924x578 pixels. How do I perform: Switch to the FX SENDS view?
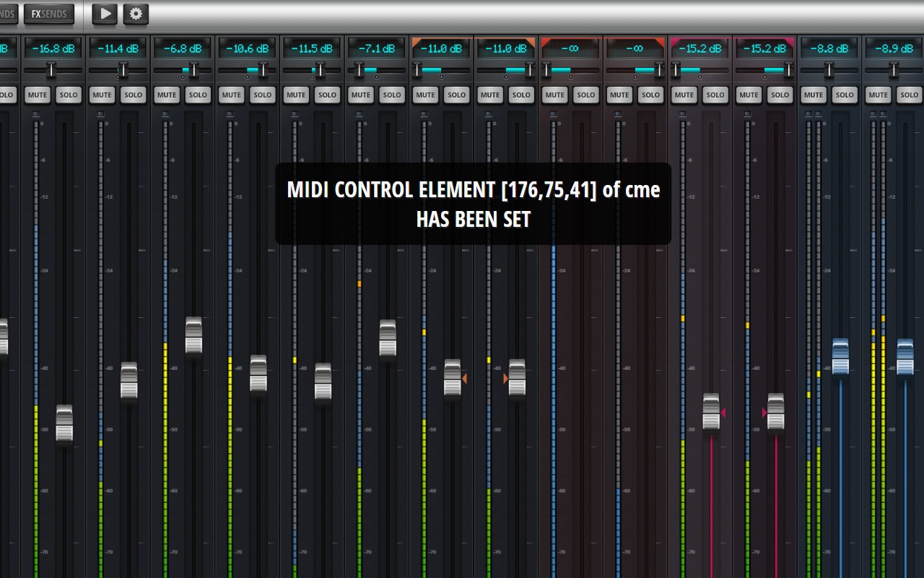48,14
